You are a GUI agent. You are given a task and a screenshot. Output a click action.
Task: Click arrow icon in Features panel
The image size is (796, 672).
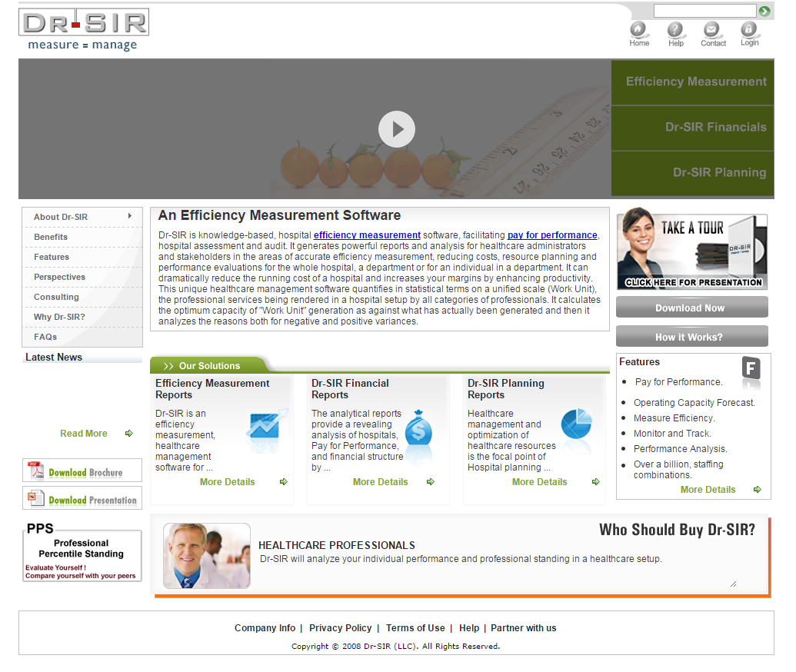click(x=757, y=489)
